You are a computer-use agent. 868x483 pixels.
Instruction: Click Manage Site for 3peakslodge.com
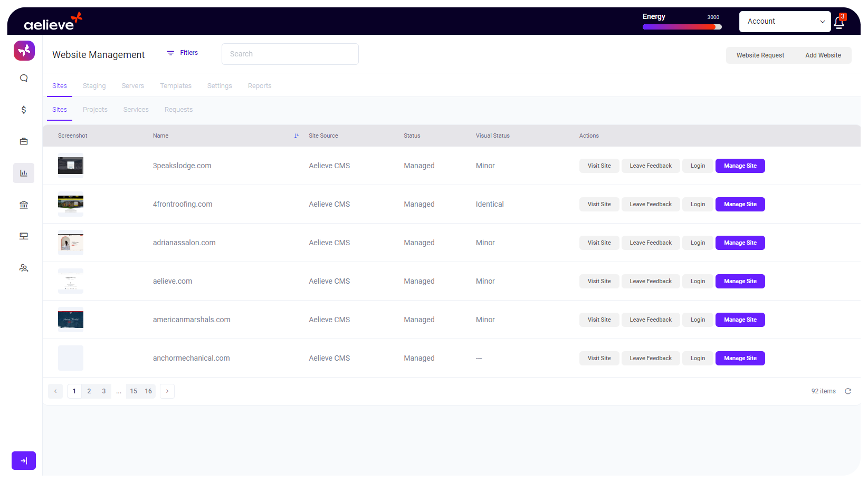tap(740, 166)
